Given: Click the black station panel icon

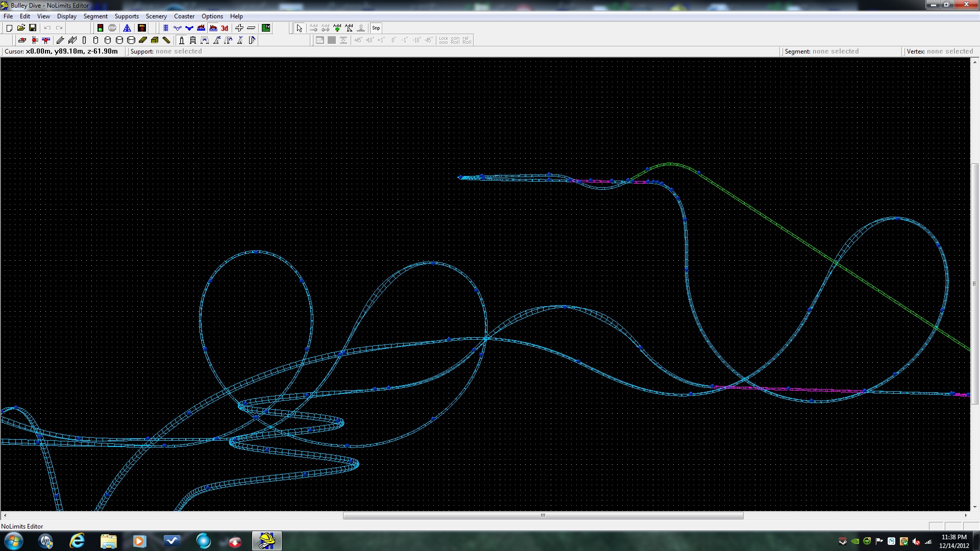Looking at the screenshot, I should [142, 28].
